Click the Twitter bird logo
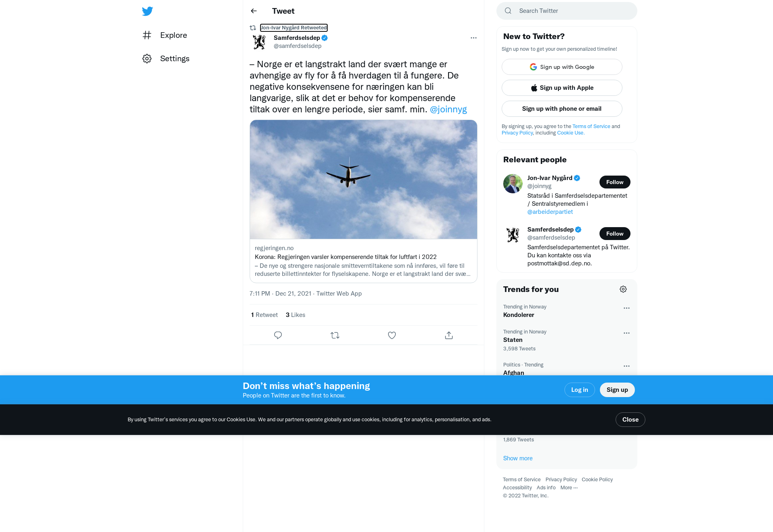 click(147, 11)
